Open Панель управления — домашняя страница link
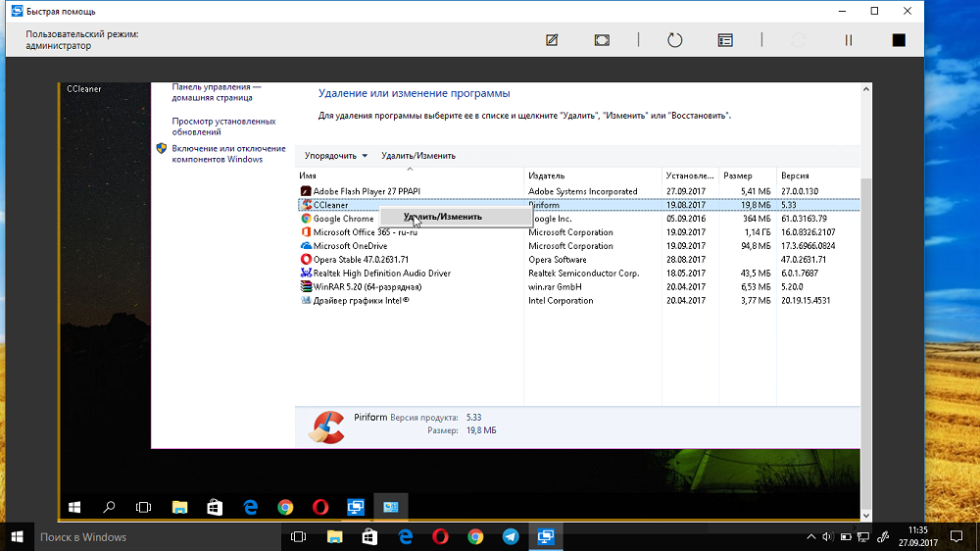Image resolution: width=980 pixels, height=551 pixels. click(x=217, y=92)
